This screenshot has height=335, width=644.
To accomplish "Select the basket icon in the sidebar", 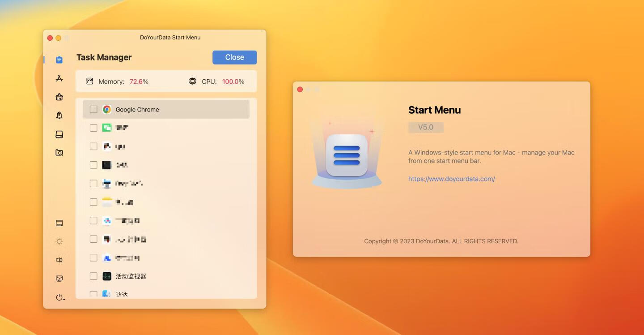I will pyautogui.click(x=59, y=97).
